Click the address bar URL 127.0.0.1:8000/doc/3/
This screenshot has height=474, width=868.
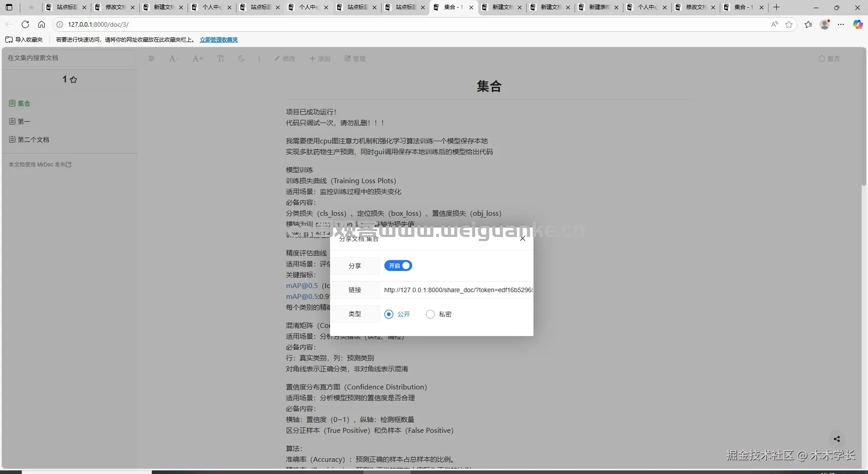pos(98,24)
